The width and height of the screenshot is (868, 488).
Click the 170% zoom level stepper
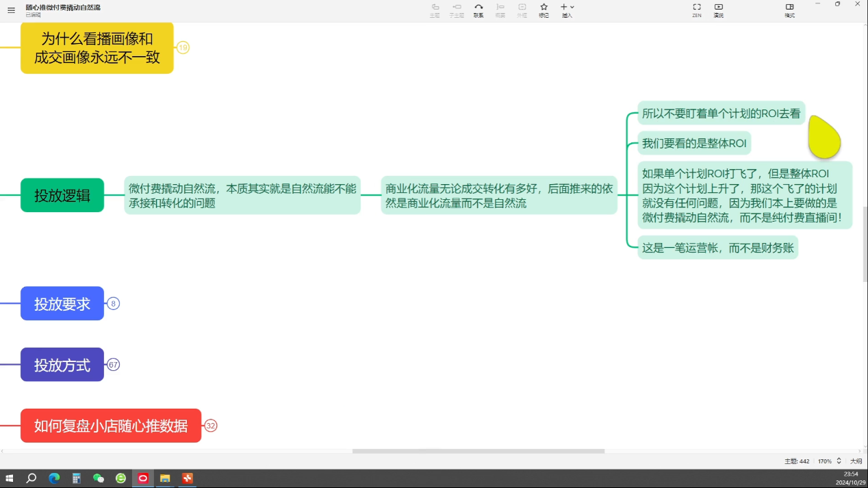[x=839, y=461]
